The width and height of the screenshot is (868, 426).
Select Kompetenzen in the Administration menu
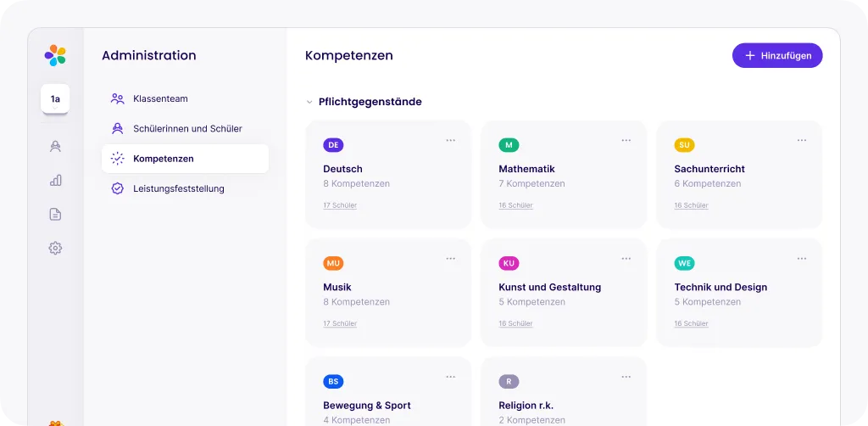coord(185,159)
